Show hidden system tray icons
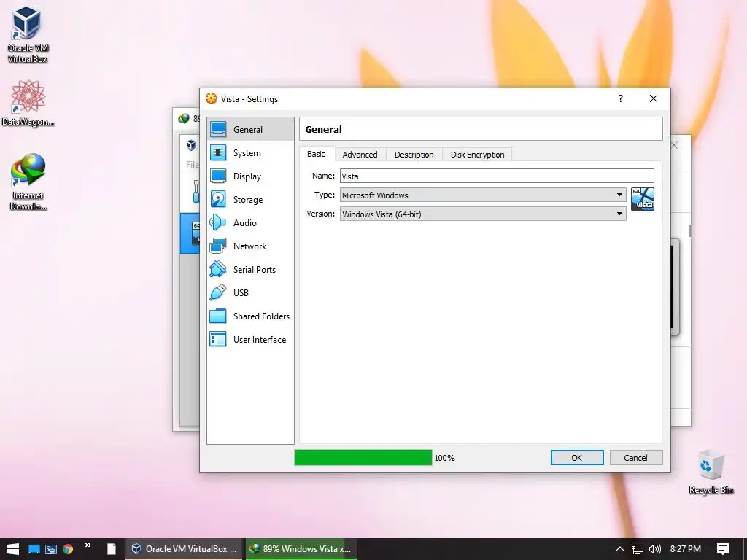This screenshot has width=747, height=560. (620, 549)
